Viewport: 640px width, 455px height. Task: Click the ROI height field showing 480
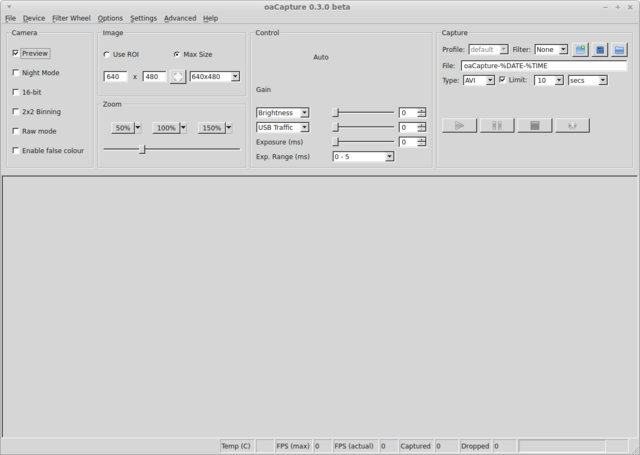(154, 77)
